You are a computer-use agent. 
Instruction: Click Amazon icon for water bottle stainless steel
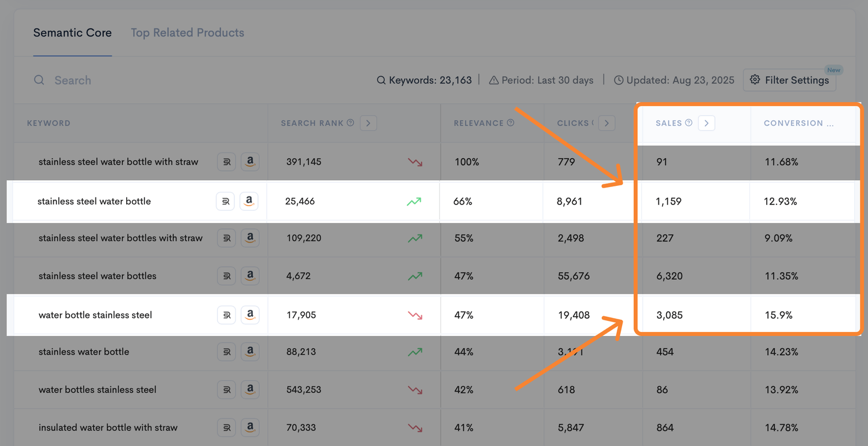point(250,315)
